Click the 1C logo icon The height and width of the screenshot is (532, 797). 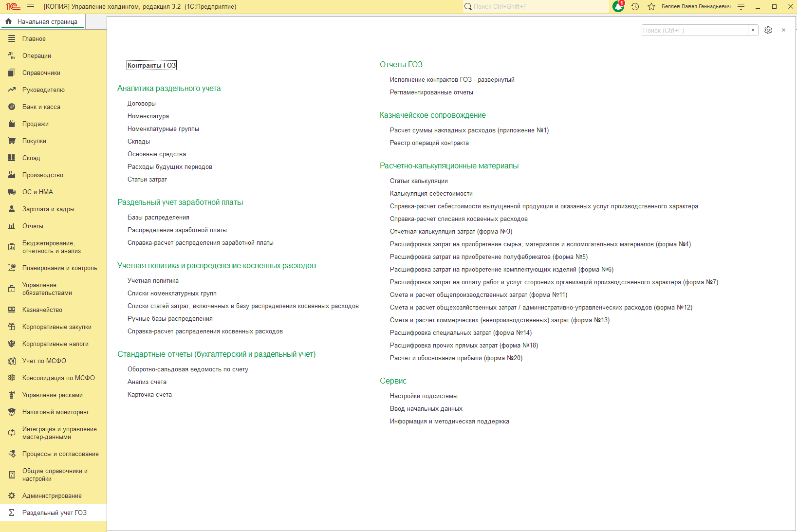click(13, 7)
